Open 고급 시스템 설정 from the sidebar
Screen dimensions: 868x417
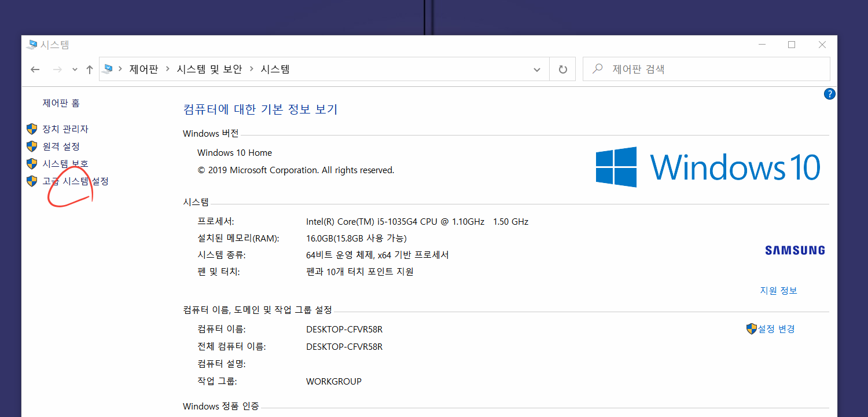[75, 181]
